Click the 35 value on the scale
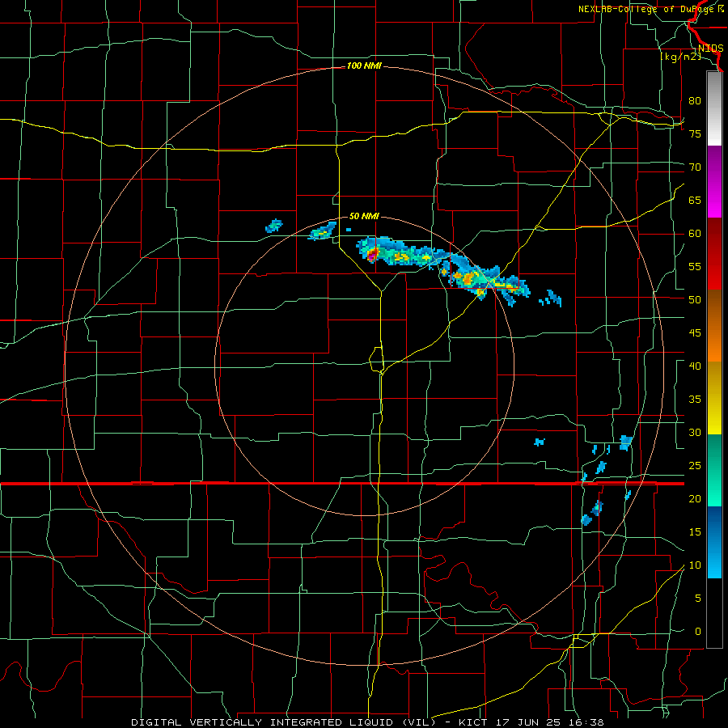Viewport: 728px width, 728px height. (x=695, y=400)
